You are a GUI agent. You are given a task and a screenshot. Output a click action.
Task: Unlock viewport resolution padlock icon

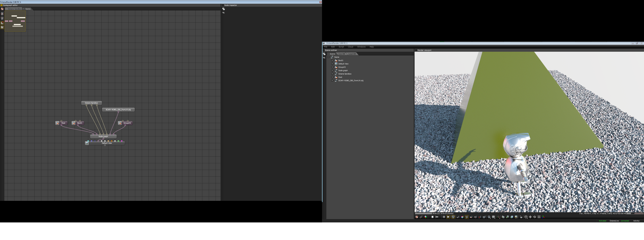[521, 217]
